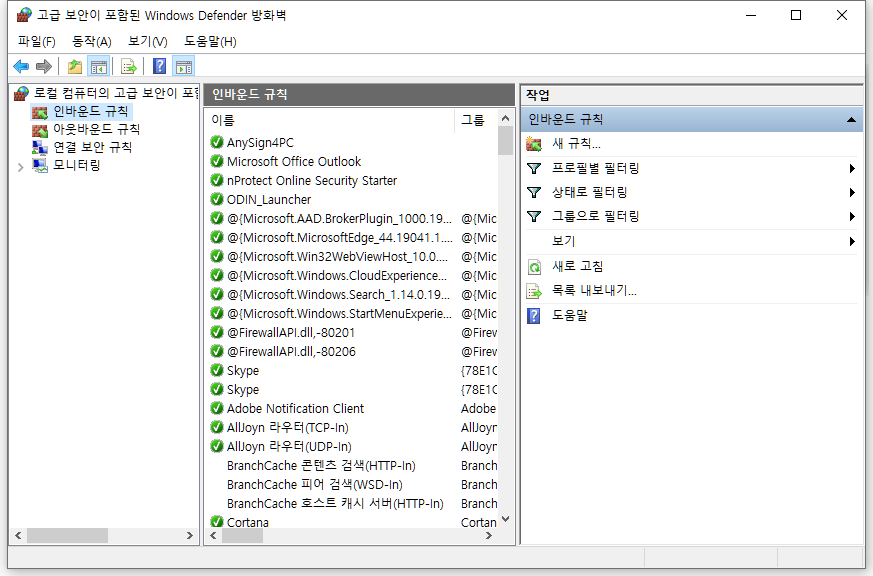Click the 프로필별 필터링 funnel icon
Viewport: 873px width, 576px height.
point(534,168)
